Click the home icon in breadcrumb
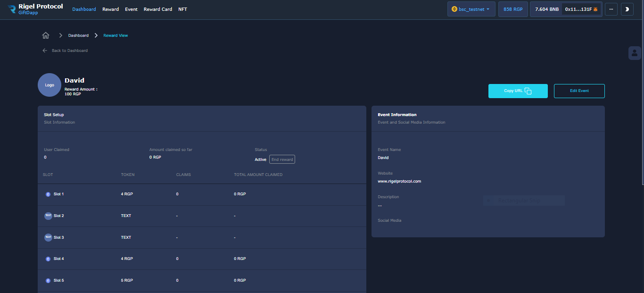 tap(46, 35)
